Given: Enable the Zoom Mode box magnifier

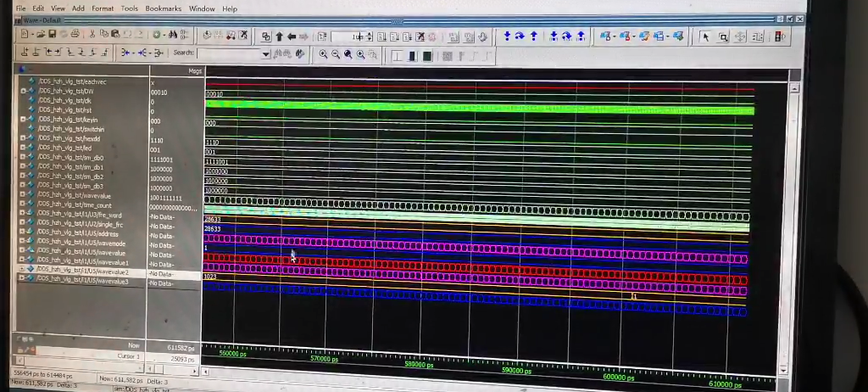Looking at the screenshot, I should (x=723, y=36).
